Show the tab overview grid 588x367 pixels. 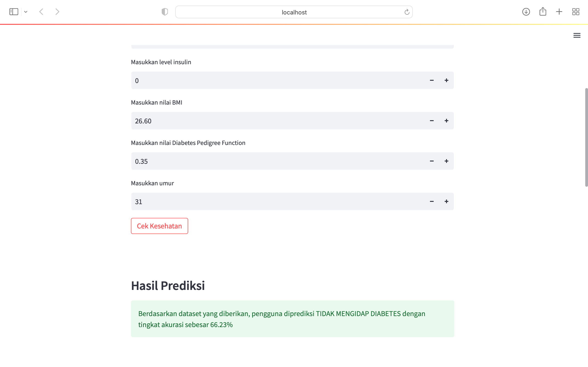pos(576,11)
